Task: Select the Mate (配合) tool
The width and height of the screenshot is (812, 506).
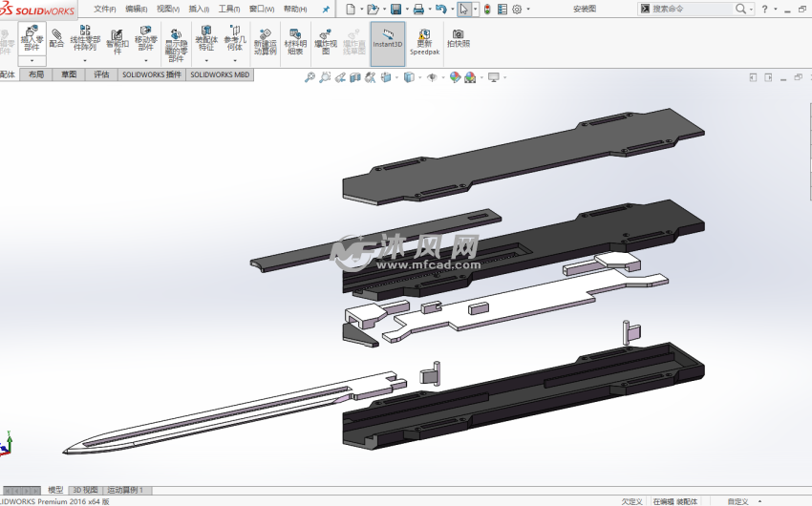Action: tap(57, 37)
